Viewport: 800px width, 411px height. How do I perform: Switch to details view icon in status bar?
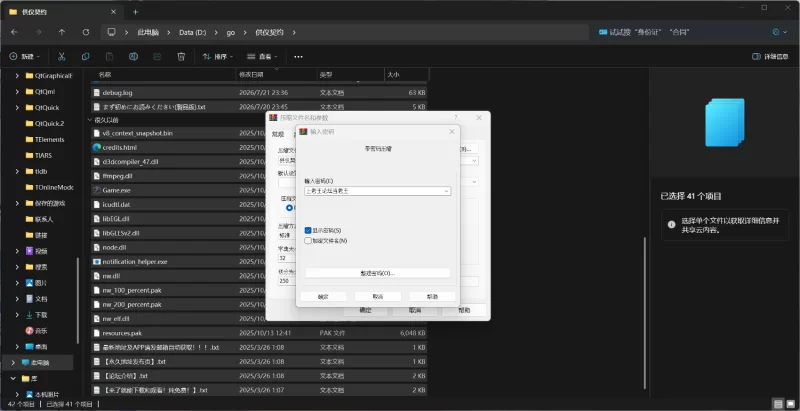tap(778, 404)
